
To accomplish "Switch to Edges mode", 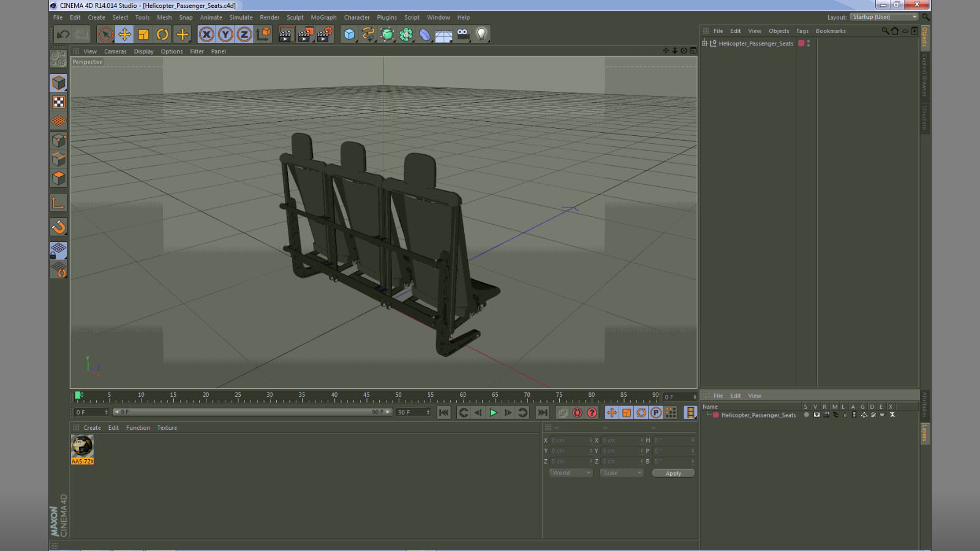I will (59, 159).
